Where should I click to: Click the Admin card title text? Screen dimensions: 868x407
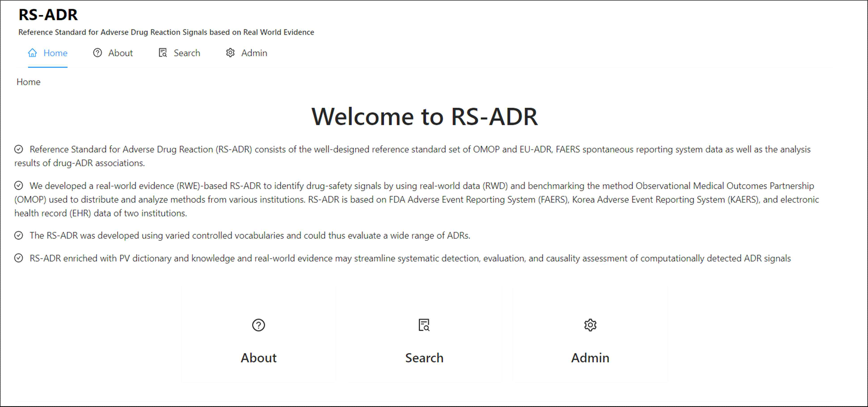click(590, 358)
